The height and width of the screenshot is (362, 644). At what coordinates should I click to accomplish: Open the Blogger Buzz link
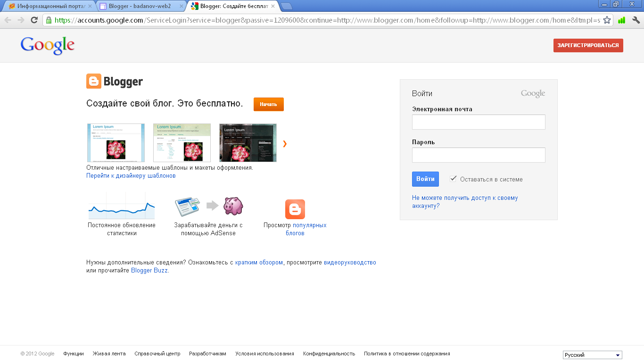tap(149, 271)
